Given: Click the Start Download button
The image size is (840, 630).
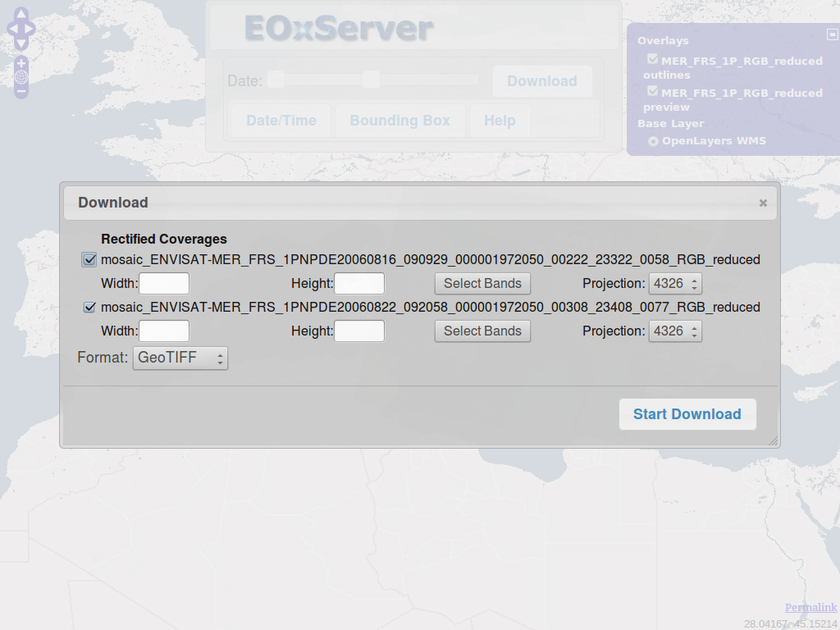Looking at the screenshot, I should click(x=687, y=414).
